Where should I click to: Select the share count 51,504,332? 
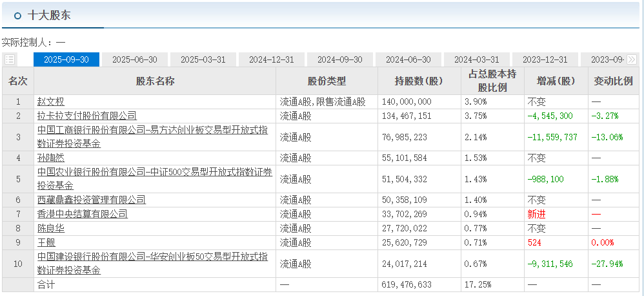(x=405, y=179)
